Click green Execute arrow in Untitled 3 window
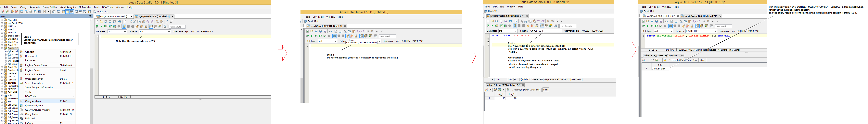 (x=101, y=26)
